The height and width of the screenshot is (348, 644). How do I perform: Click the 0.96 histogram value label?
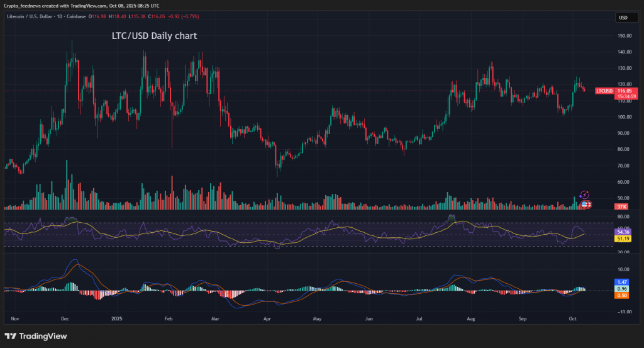[x=624, y=289]
